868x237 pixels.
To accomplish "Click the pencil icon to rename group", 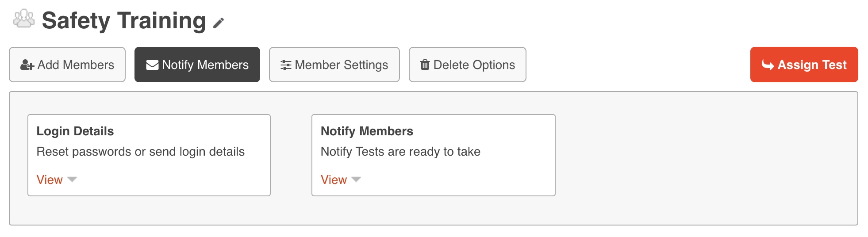I will coord(219,23).
